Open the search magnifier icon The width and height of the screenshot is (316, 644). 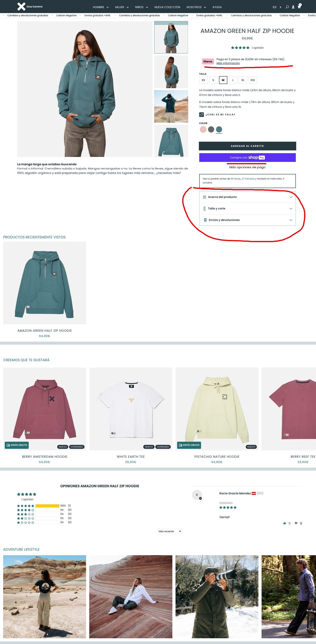tap(287, 7)
